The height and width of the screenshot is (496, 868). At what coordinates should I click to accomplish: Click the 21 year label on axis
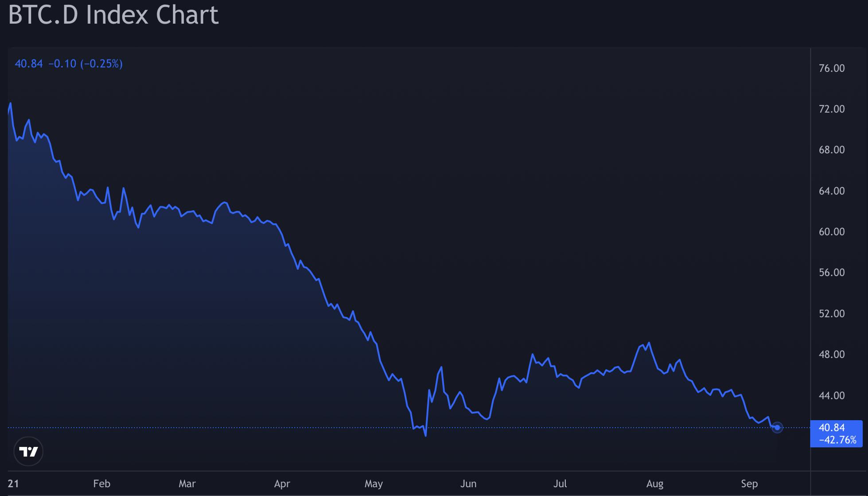[13, 484]
